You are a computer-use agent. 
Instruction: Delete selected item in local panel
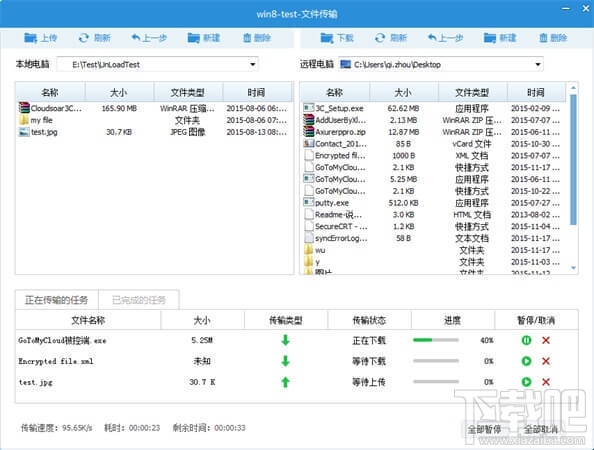coord(257,38)
